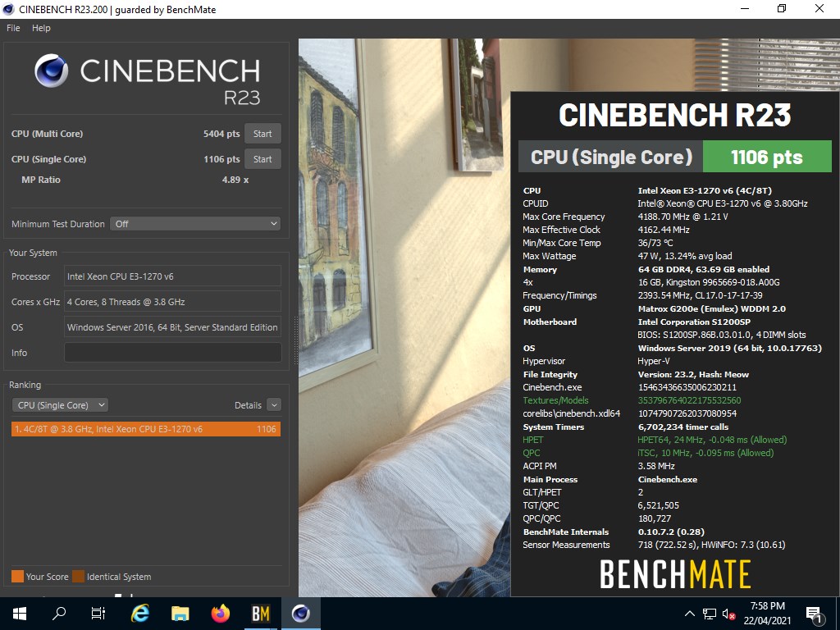The width and height of the screenshot is (840, 630).
Task: Switch to Cinebench taskbar icon
Action: [x=300, y=614]
